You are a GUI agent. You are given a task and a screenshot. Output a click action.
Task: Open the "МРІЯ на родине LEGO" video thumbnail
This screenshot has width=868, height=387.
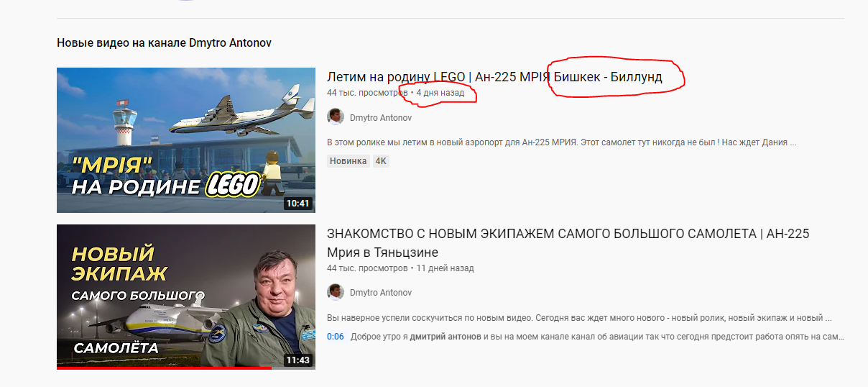point(186,140)
